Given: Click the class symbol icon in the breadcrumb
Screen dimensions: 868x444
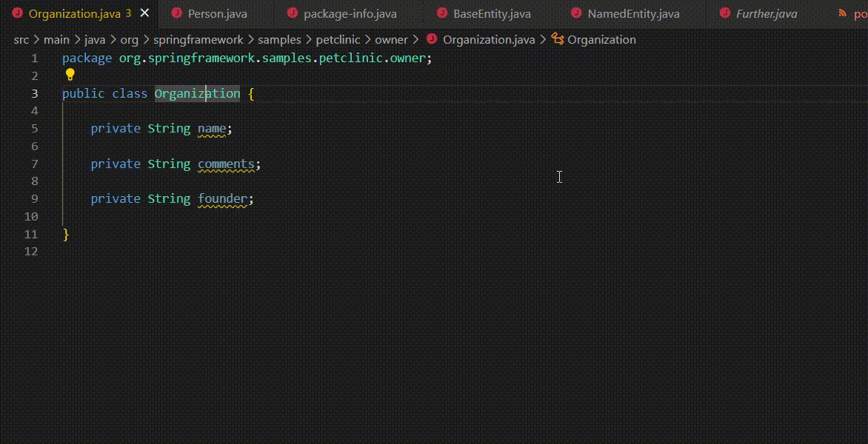Looking at the screenshot, I should [x=558, y=39].
